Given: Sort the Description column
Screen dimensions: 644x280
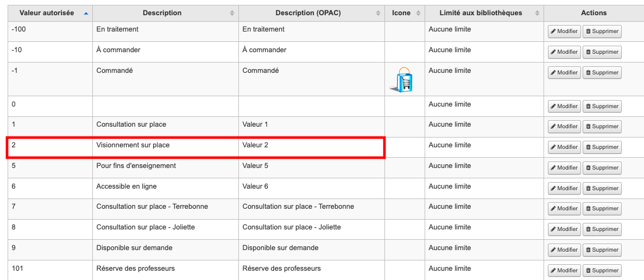Looking at the screenshot, I should pos(232,13).
